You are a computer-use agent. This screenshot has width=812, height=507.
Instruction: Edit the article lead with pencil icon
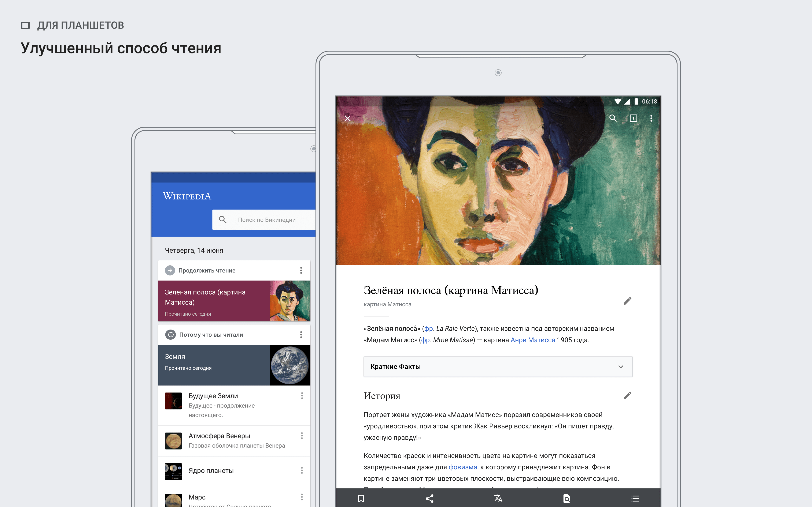pos(627,301)
